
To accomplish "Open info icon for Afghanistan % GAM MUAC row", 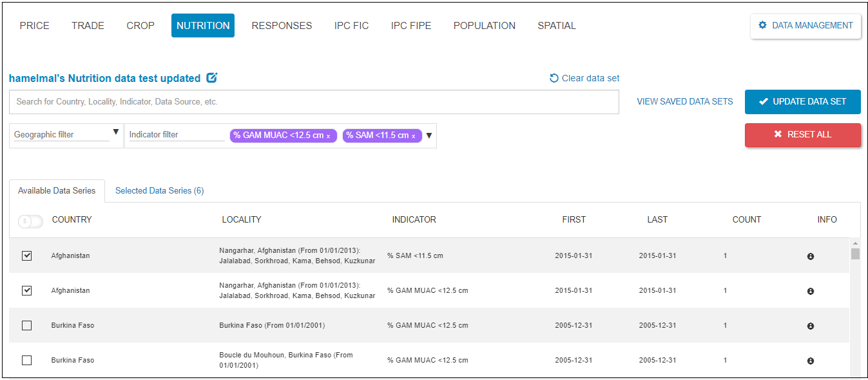I will [810, 291].
